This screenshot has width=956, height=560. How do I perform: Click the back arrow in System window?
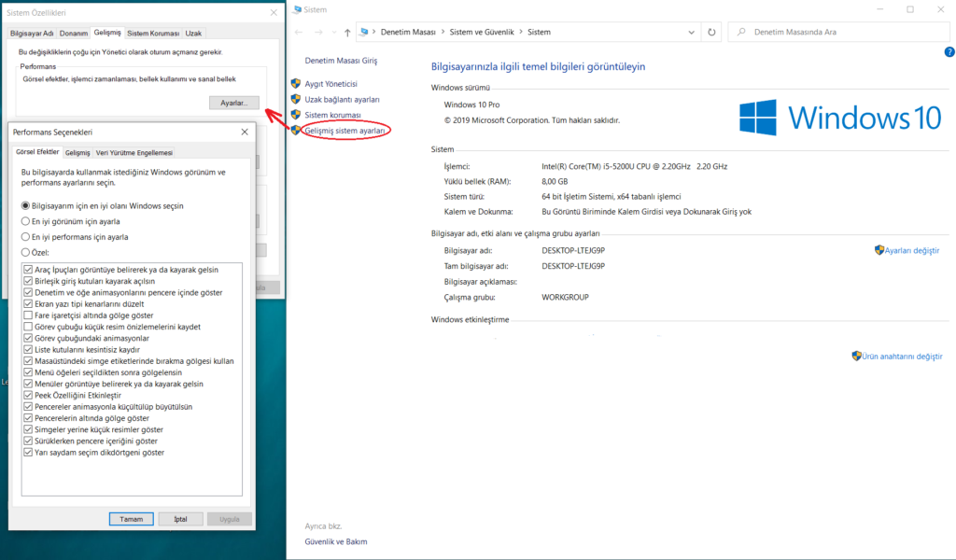coord(298,32)
